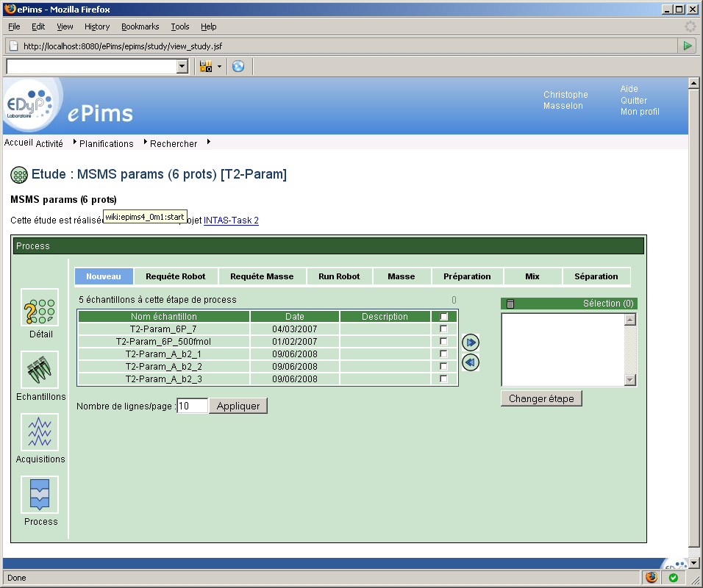703x588 pixels.
Task: Open the Bookmarks menu
Action: point(140,26)
